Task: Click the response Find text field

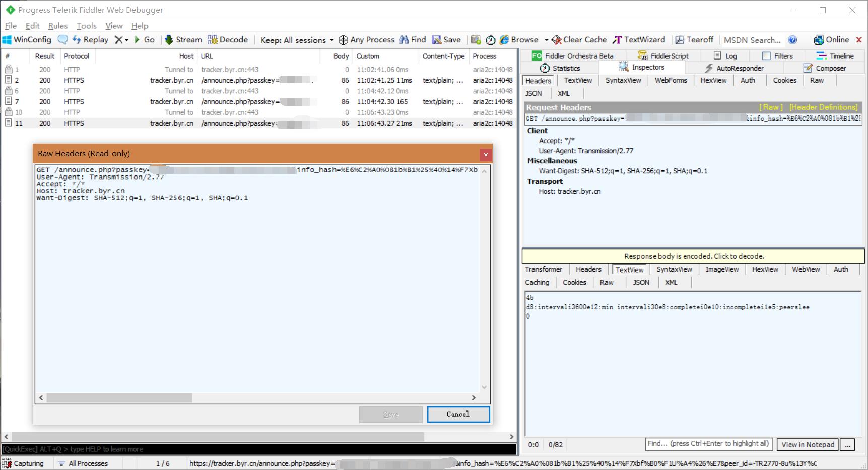Action: [709, 444]
